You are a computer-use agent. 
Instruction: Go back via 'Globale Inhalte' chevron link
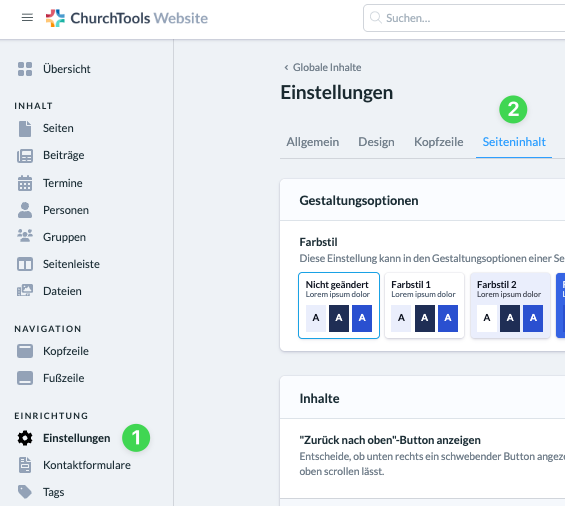click(x=322, y=67)
